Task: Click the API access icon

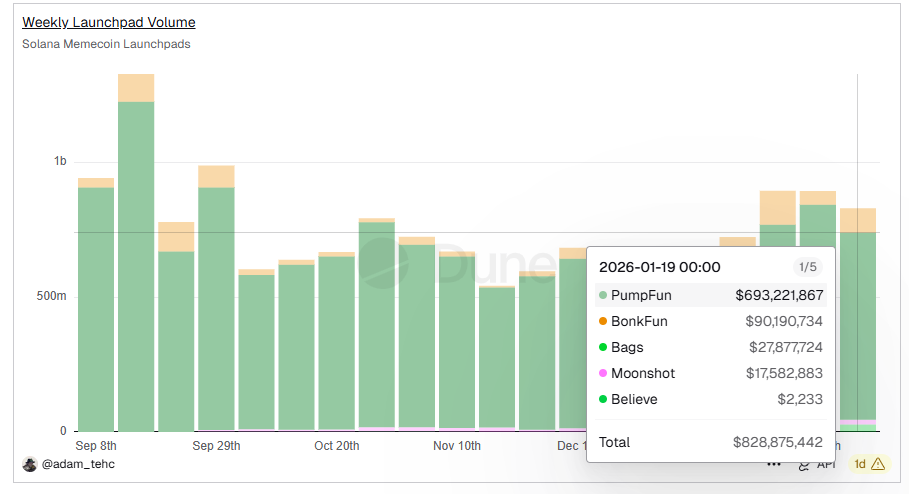Action: [804, 464]
